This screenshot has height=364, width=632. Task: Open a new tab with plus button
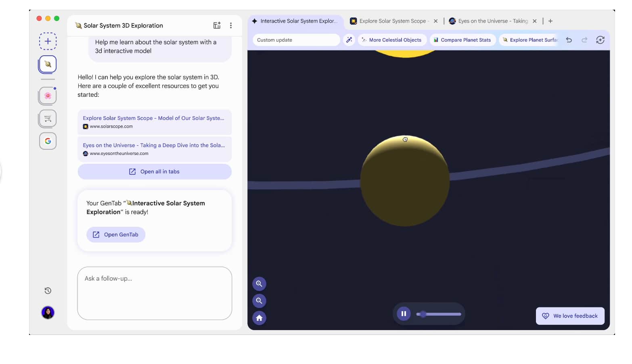click(x=550, y=21)
